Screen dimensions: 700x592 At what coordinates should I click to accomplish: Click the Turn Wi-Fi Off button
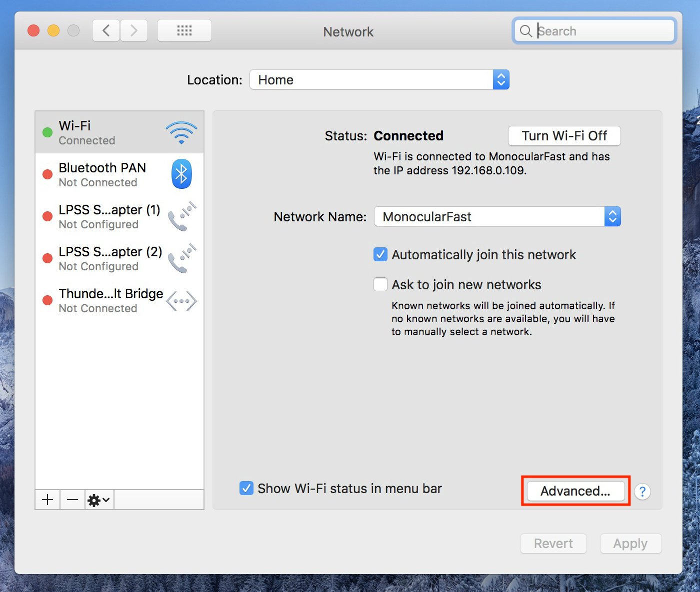tap(564, 136)
